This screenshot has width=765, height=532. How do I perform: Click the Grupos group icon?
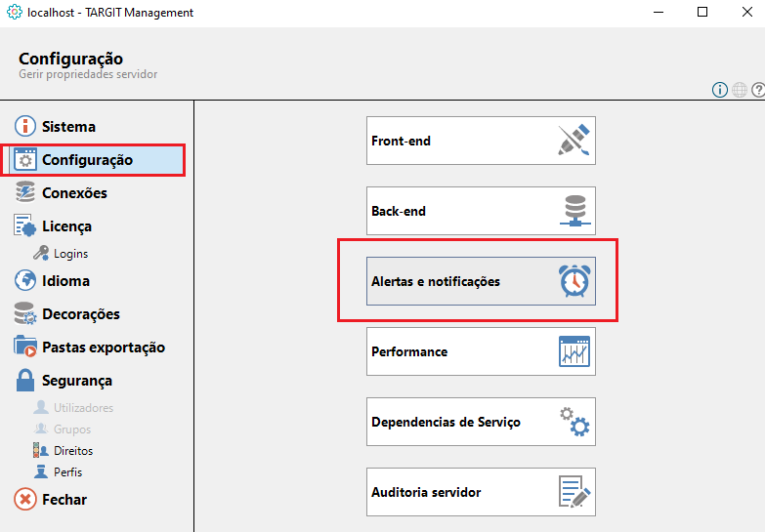point(41,429)
